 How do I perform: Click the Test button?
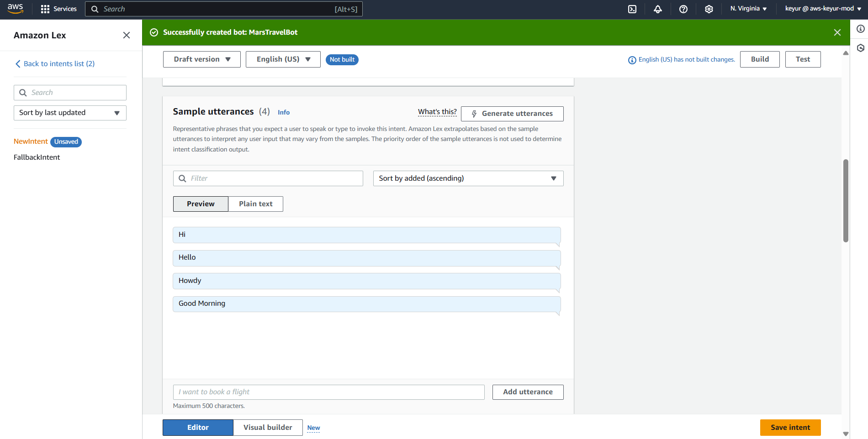[x=803, y=59]
